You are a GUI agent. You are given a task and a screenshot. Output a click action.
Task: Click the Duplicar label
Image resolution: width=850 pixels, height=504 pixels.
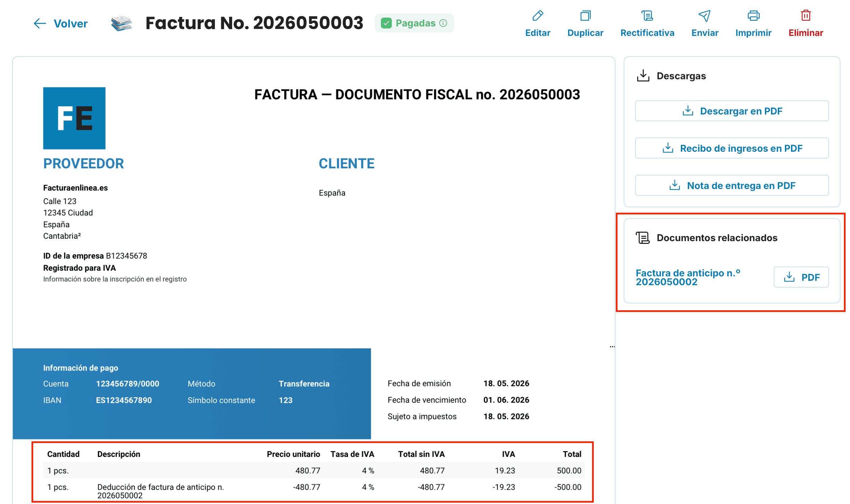click(585, 33)
